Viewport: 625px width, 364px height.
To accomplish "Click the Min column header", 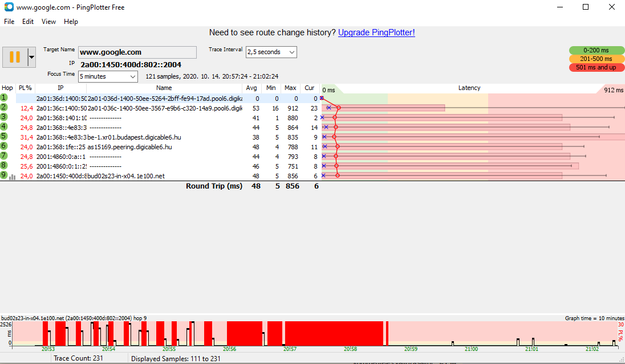I will pyautogui.click(x=271, y=88).
